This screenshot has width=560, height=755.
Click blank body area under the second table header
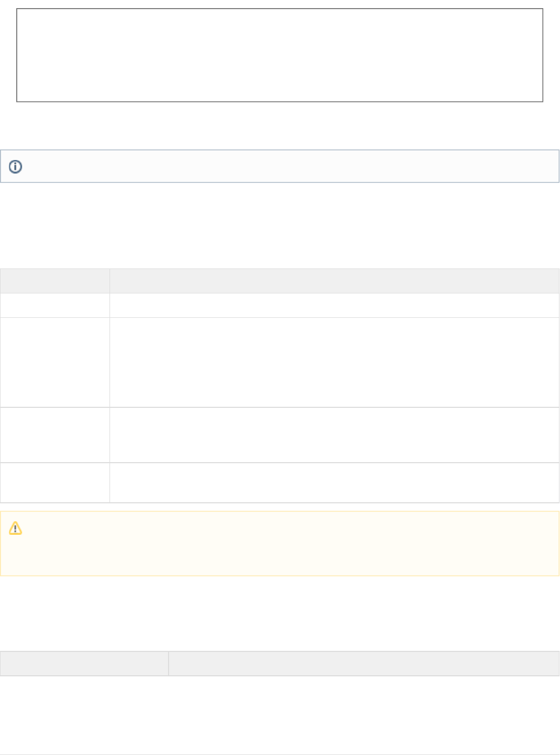(280, 715)
